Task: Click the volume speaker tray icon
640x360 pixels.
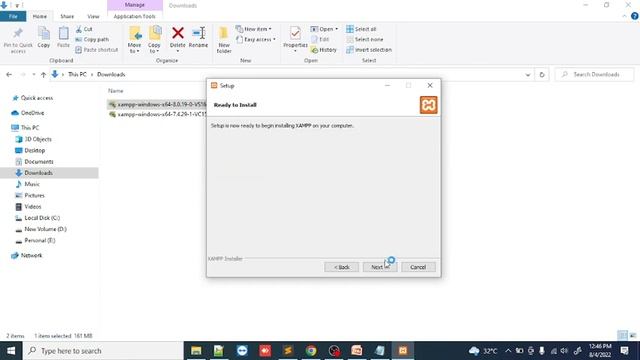Action: point(564,351)
